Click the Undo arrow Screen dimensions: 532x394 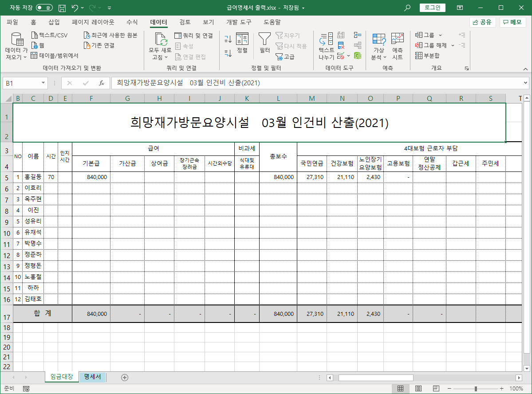(75, 8)
